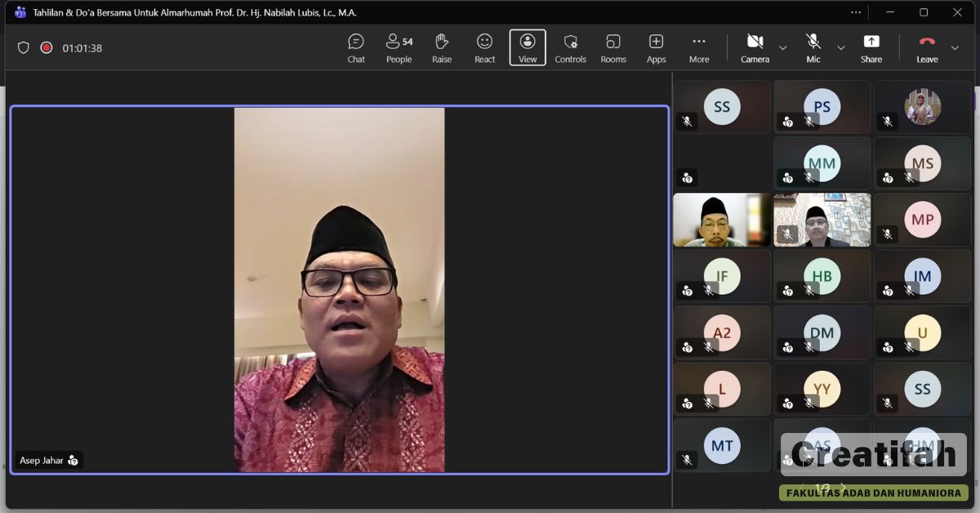Click the shield security icon

[x=24, y=48]
